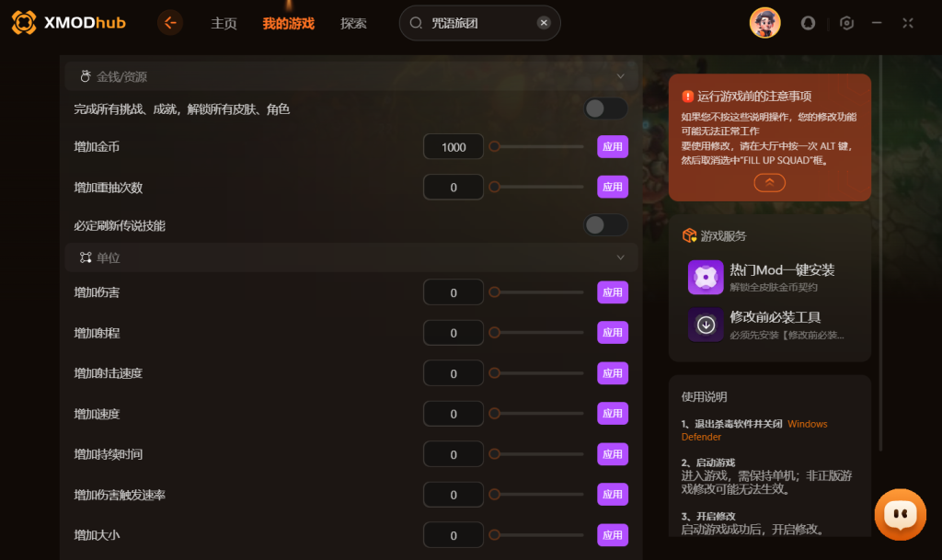Image resolution: width=942 pixels, height=560 pixels.
Task: Apply the 增加金币 value
Action: [x=612, y=146]
